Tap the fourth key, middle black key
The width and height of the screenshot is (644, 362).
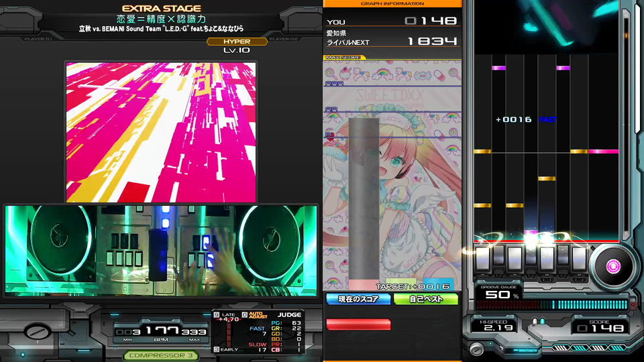click(530, 256)
